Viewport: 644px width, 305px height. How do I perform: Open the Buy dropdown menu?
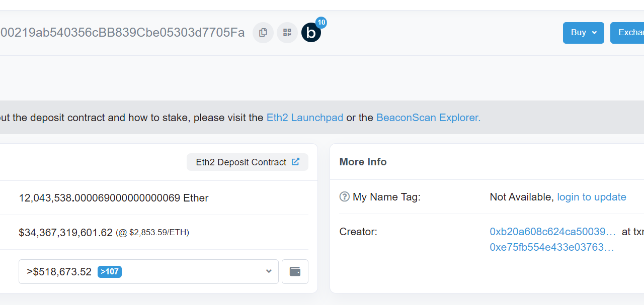tap(583, 32)
